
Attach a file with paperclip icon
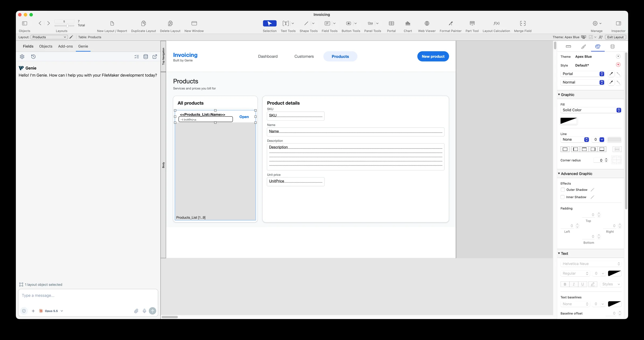[x=136, y=311]
